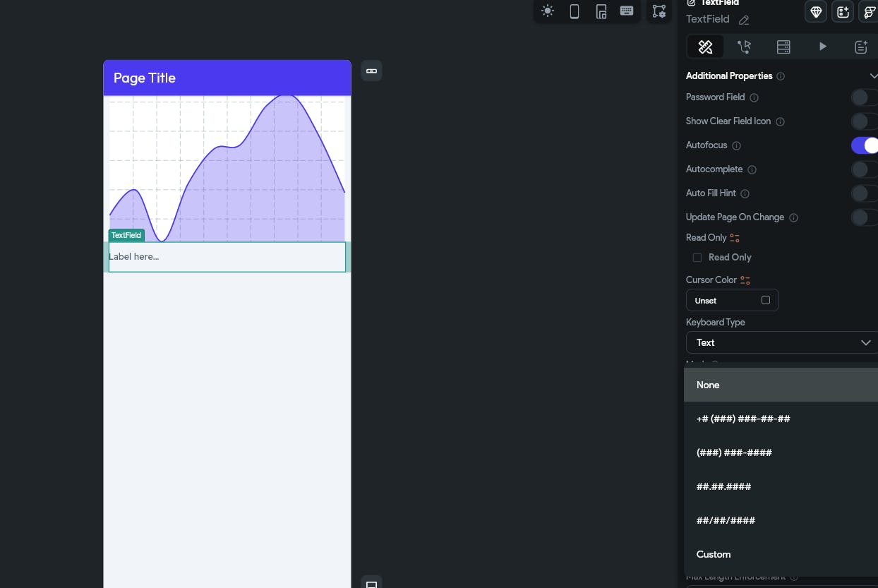Image resolution: width=878 pixels, height=588 pixels.
Task: Click the TextField widget type icon in header
Action: (692, 3)
